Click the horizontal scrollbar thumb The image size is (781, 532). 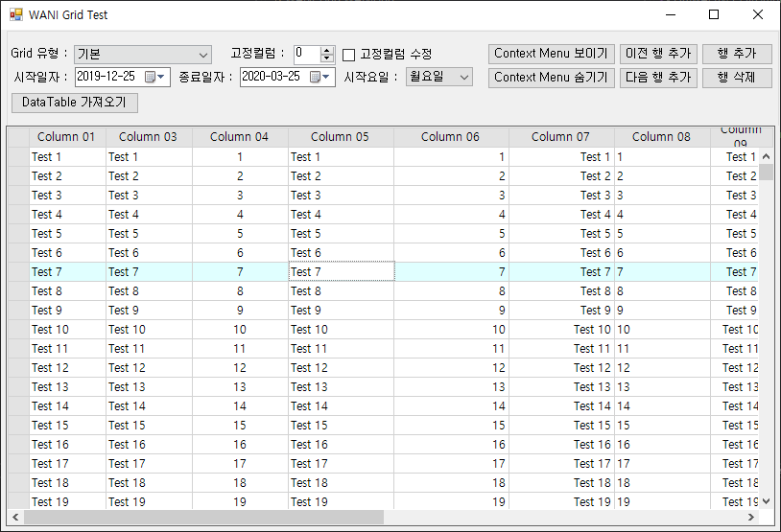203,517
